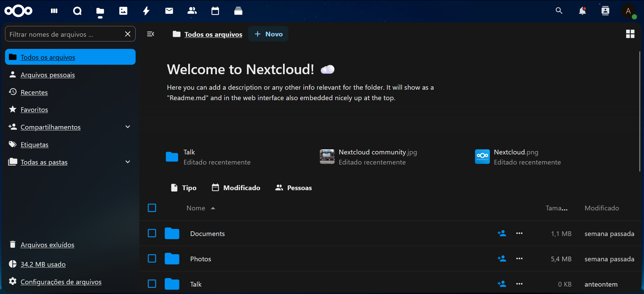Select the Photos row checkbox
The image size is (644, 294).
pos(152,259)
